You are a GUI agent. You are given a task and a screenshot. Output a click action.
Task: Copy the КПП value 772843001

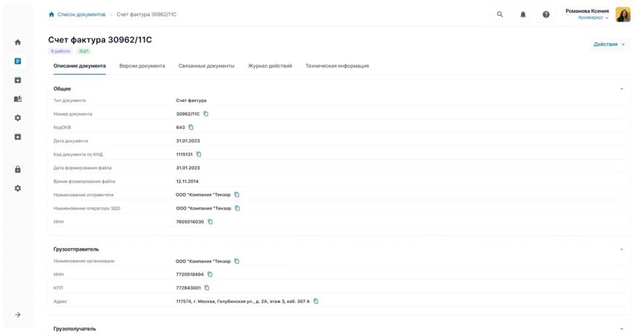click(207, 288)
